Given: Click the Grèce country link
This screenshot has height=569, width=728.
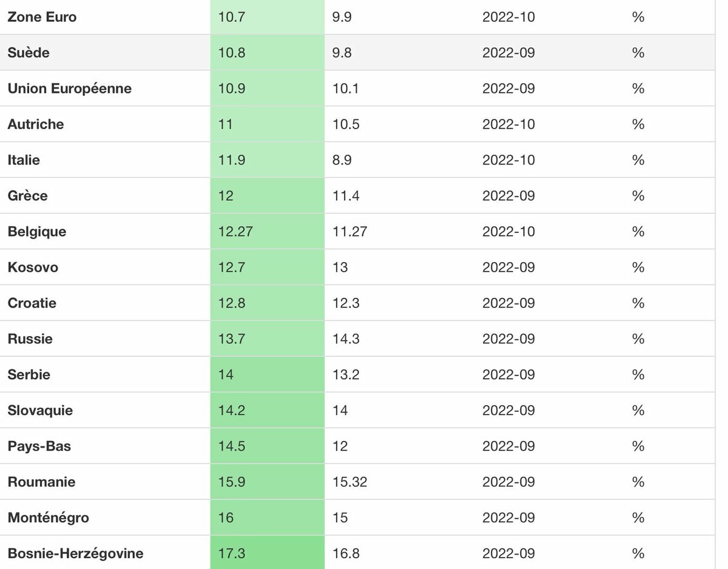Looking at the screenshot, I should click(x=27, y=196).
